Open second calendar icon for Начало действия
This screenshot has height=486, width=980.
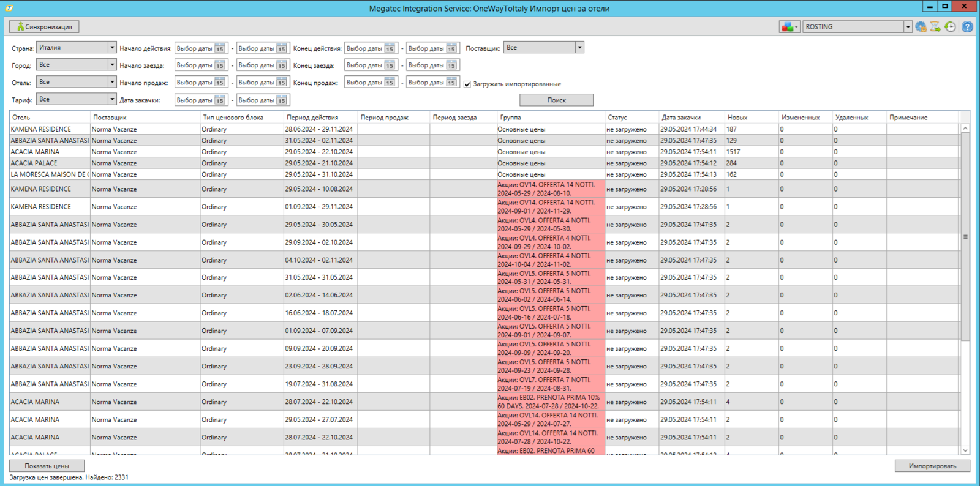282,48
